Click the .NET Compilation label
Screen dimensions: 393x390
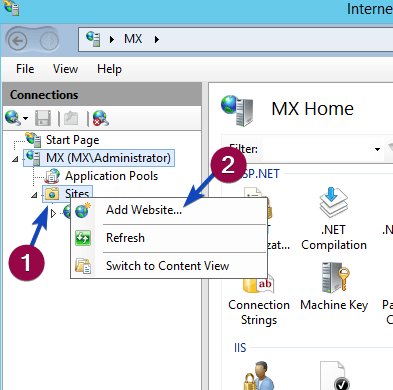[334, 237]
